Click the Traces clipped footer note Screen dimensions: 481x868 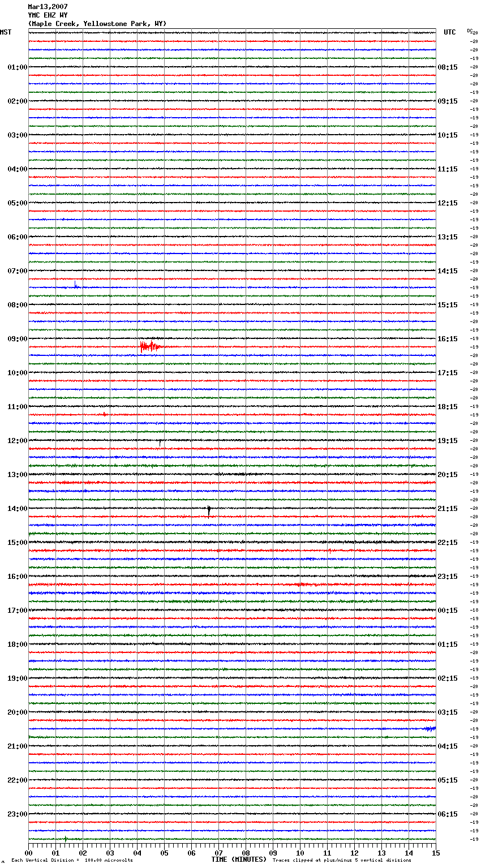(x=342, y=861)
